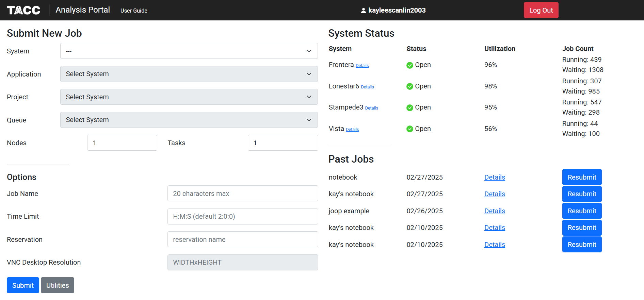This screenshot has width=644, height=300.
Task: Click the user profile icon beside kayleescanlin2003
Action: pyautogui.click(x=363, y=11)
